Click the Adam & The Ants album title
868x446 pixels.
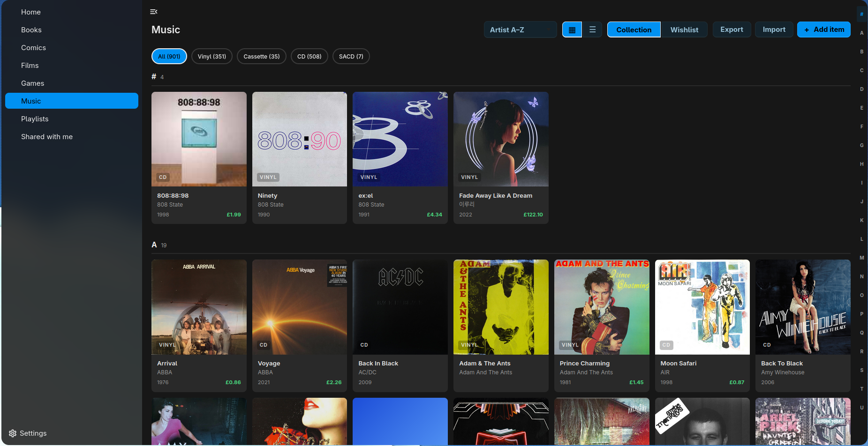tap(484, 364)
